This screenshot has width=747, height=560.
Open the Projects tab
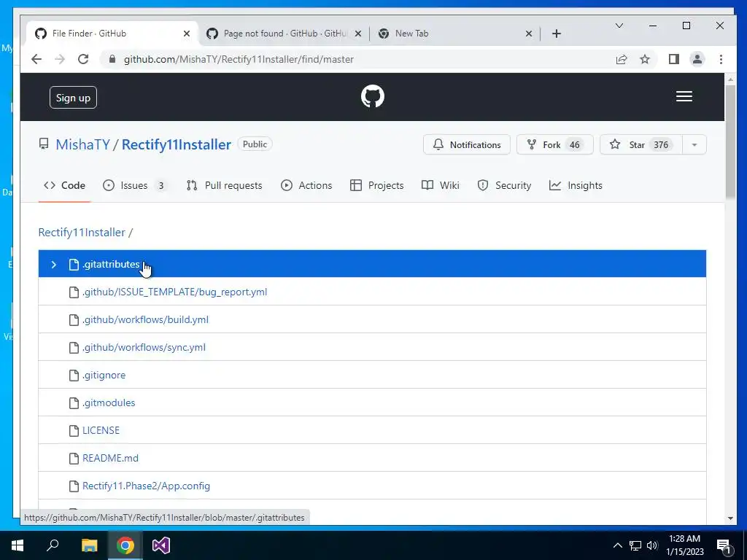(x=376, y=185)
